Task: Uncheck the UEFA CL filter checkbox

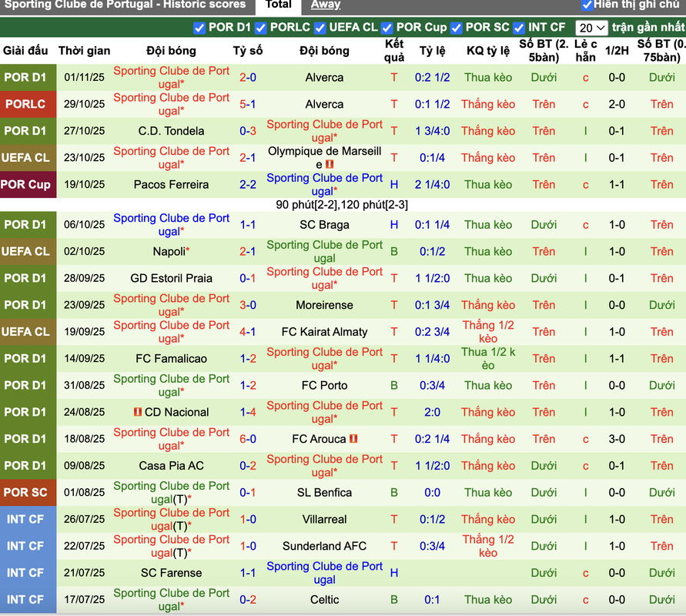Action: point(320,28)
